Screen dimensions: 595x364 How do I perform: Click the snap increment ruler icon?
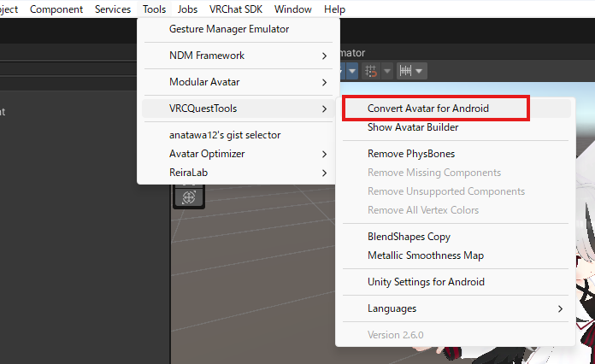[405, 71]
